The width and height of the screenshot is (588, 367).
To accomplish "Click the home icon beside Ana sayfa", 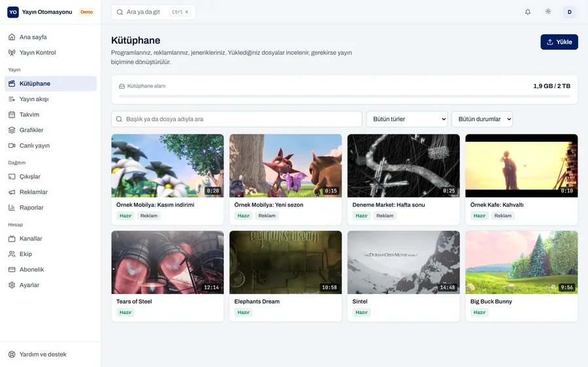I will click(12, 37).
